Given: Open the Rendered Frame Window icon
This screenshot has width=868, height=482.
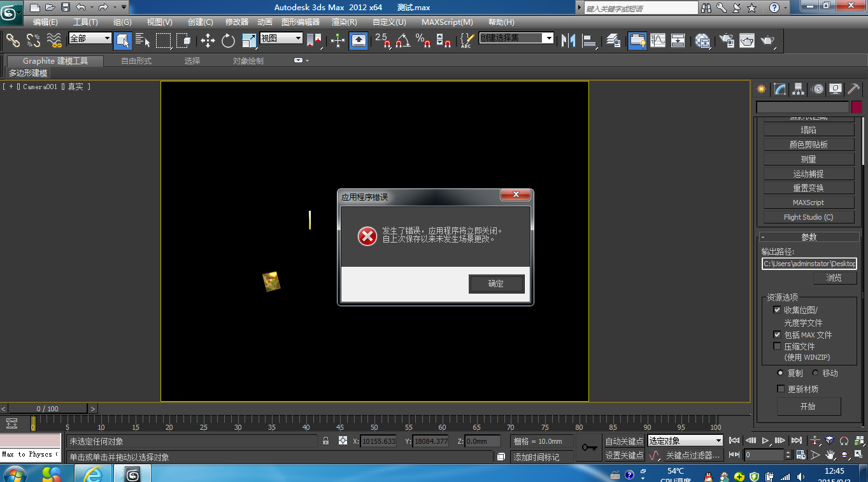Looking at the screenshot, I should coord(747,41).
